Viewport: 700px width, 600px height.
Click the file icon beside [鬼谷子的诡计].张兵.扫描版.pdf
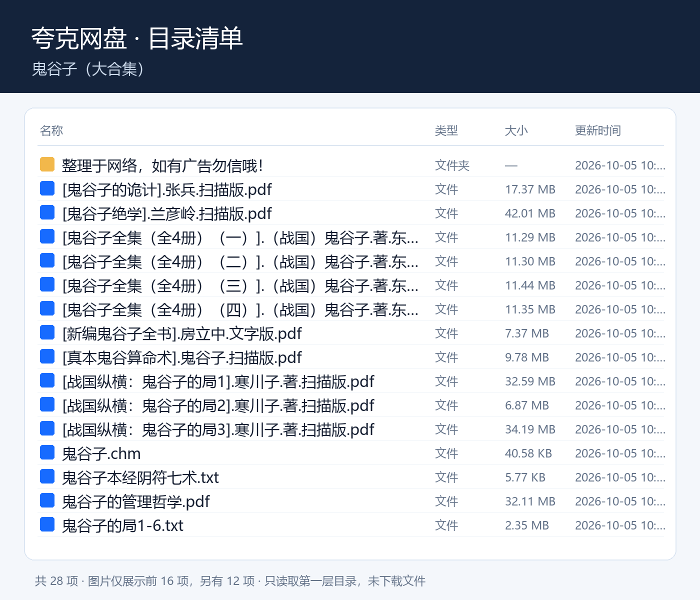coord(47,188)
